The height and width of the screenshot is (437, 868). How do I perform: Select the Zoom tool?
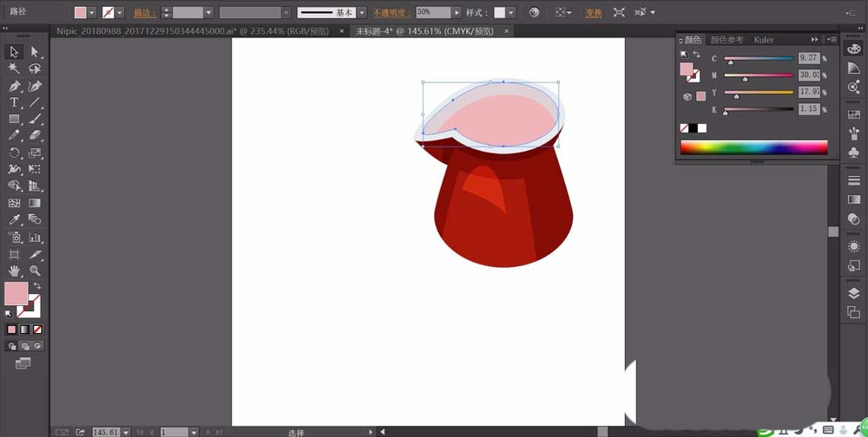[x=35, y=271]
